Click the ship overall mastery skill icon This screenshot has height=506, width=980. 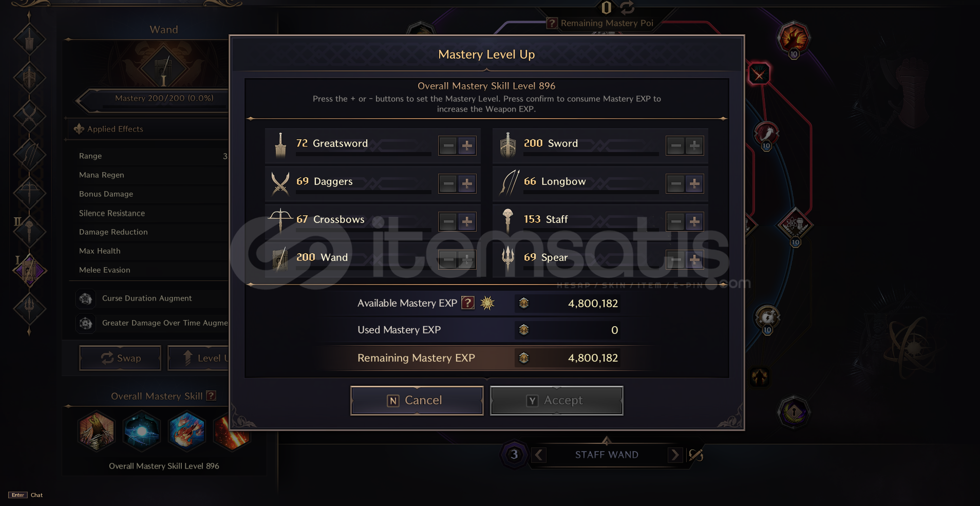coord(97,430)
